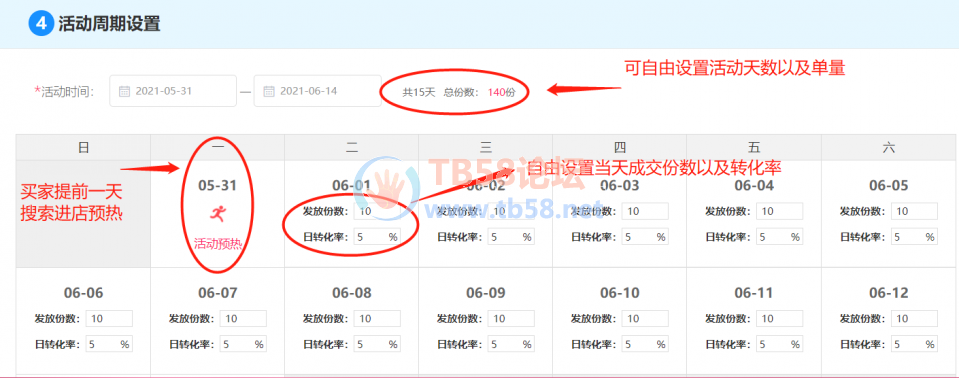Click the 06-12 date label

click(x=889, y=293)
